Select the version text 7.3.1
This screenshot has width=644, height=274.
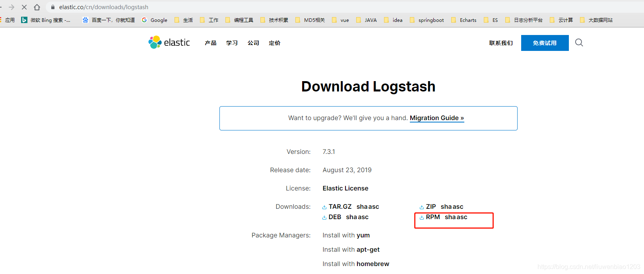(329, 152)
